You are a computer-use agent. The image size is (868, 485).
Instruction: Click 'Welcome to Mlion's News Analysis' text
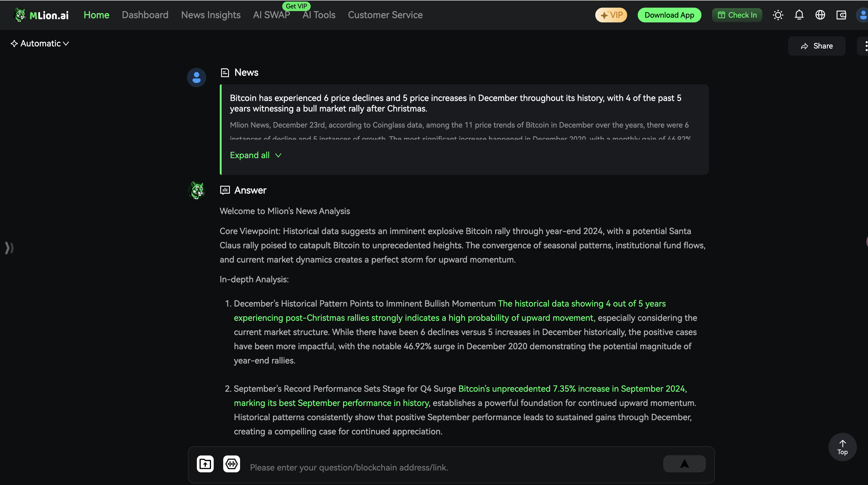click(285, 211)
